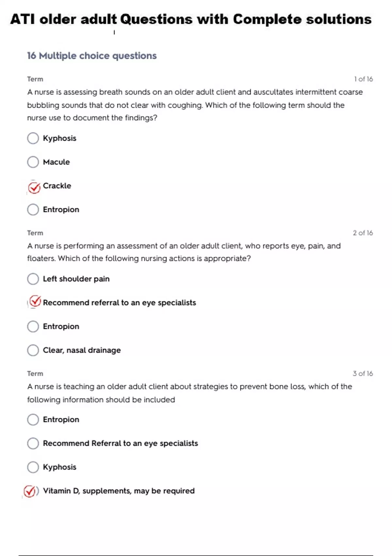Click the bone loss prevention question text
The width and height of the screenshot is (392, 556).
pos(189,393)
